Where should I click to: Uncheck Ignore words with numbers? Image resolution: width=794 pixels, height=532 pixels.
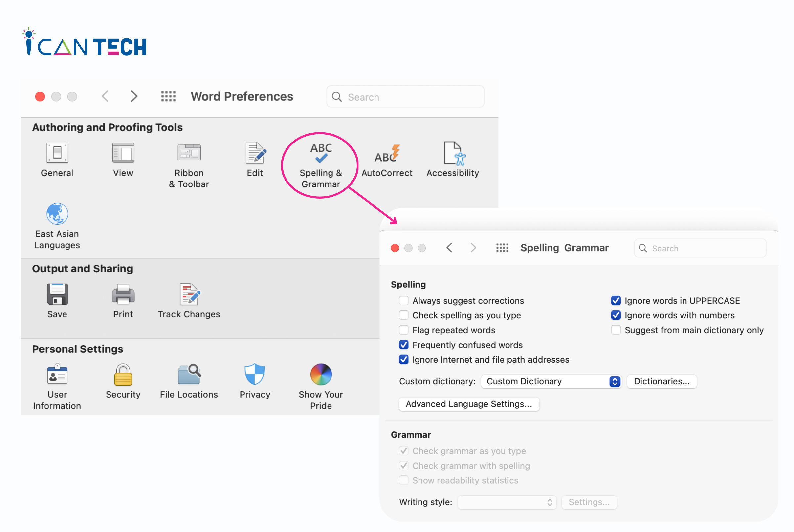(616, 315)
